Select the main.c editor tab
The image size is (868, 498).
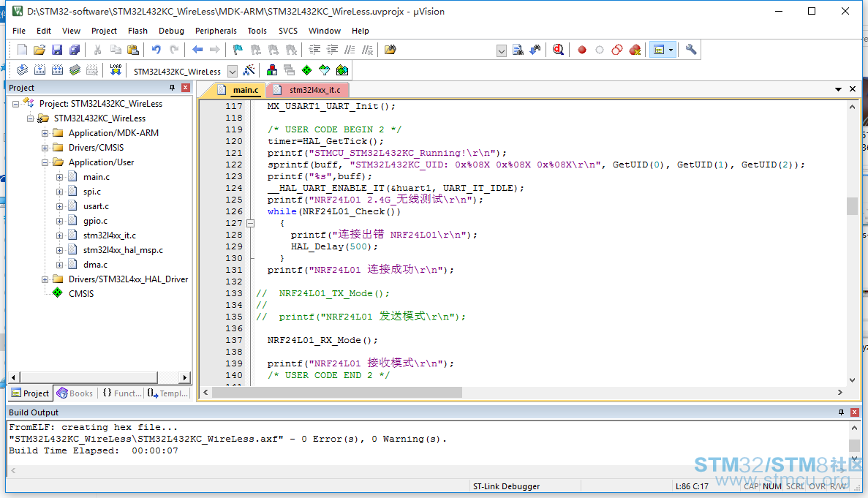(x=238, y=90)
